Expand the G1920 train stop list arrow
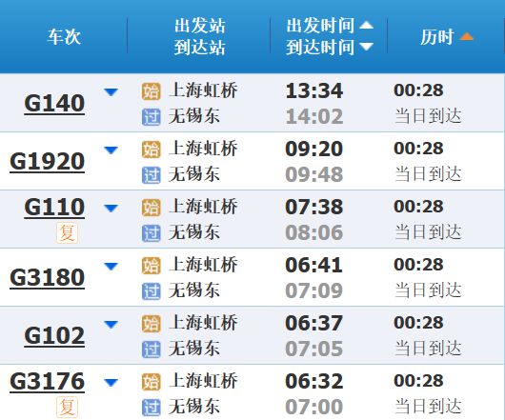The width and height of the screenshot is (505, 420). (x=111, y=150)
